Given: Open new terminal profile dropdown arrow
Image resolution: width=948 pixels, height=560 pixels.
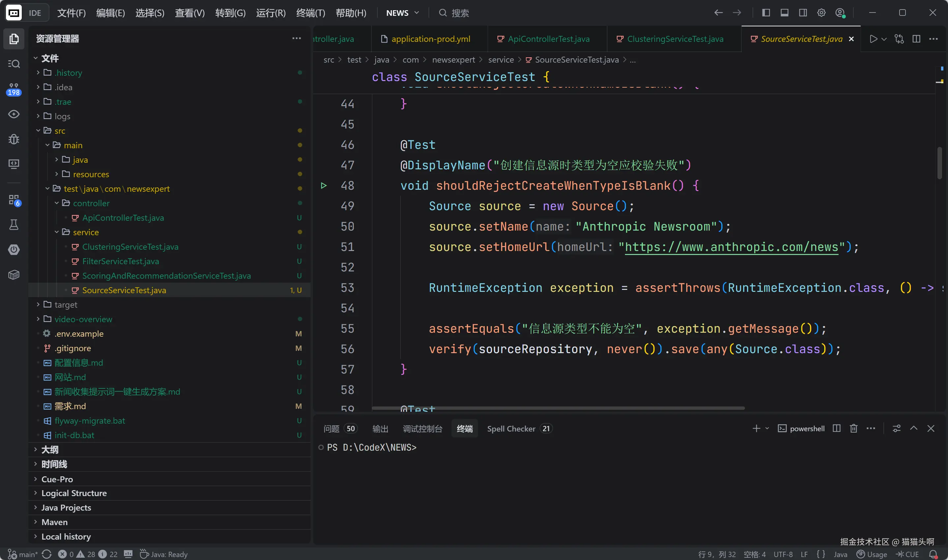Looking at the screenshot, I should tap(767, 429).
